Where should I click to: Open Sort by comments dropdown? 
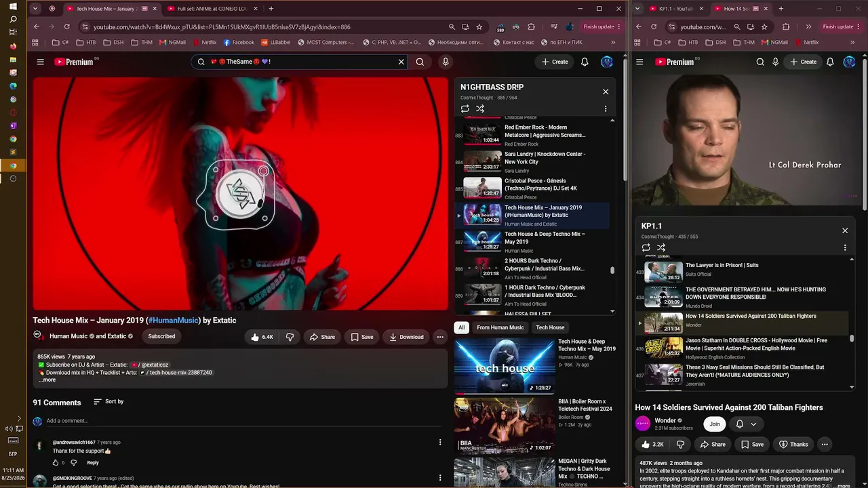coord(108,402)
